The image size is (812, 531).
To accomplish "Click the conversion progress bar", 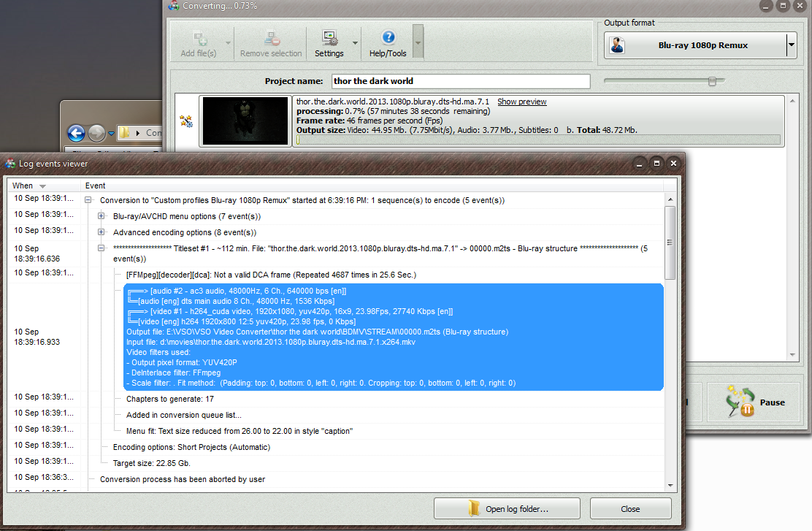I will (538, 140).
